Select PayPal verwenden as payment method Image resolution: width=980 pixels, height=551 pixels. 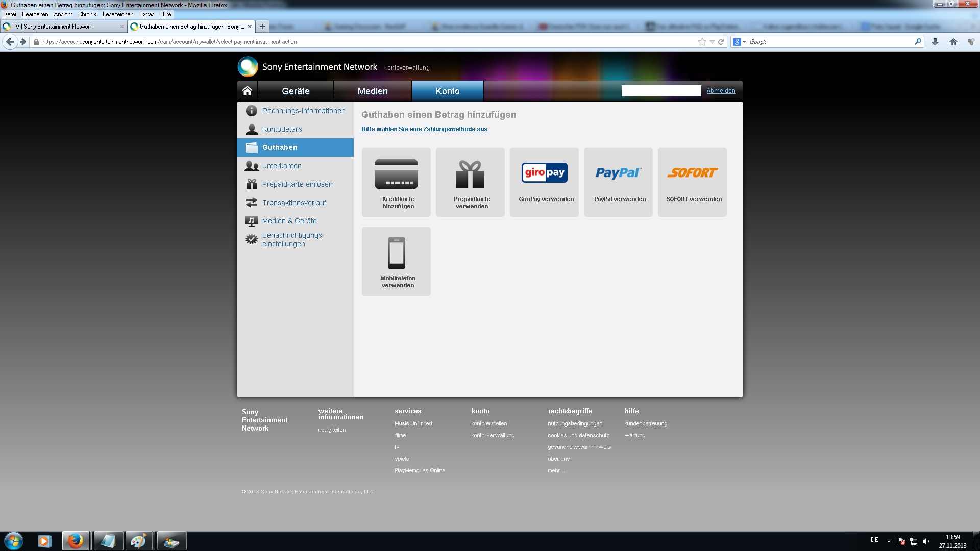[618, 182]
